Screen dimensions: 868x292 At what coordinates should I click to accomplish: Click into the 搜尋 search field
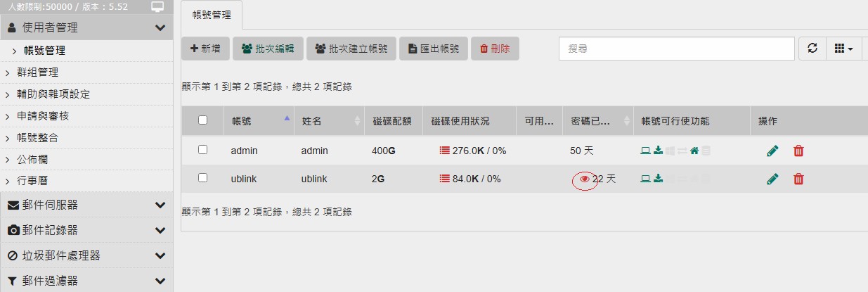point(676,49)
